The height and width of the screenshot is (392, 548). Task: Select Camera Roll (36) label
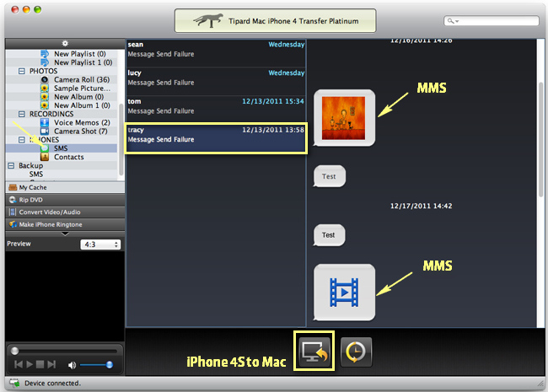pyautogui.click(x=82, y=79)
